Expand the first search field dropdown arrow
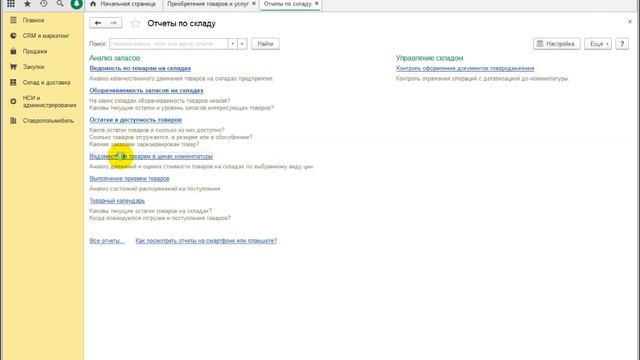This screenshot has height=360, width=640. 233,44
